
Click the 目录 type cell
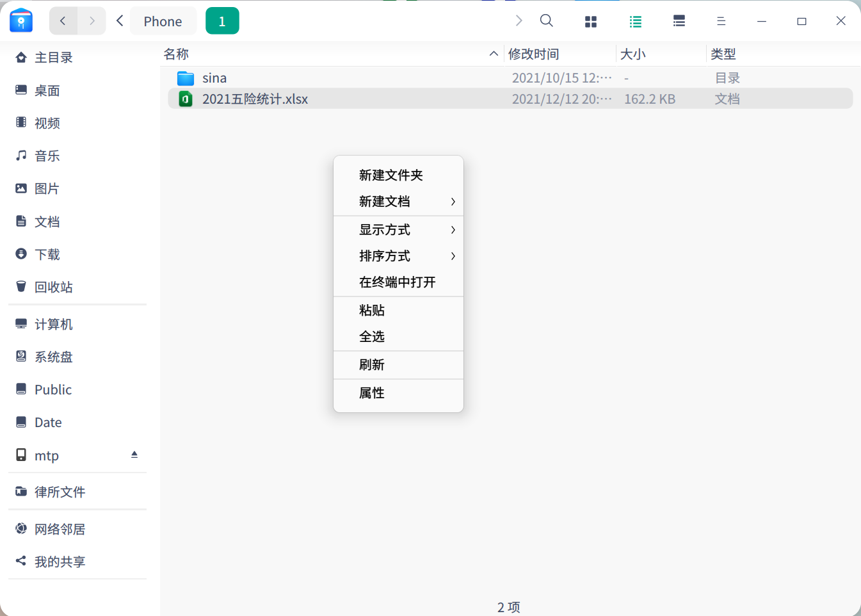727,78
